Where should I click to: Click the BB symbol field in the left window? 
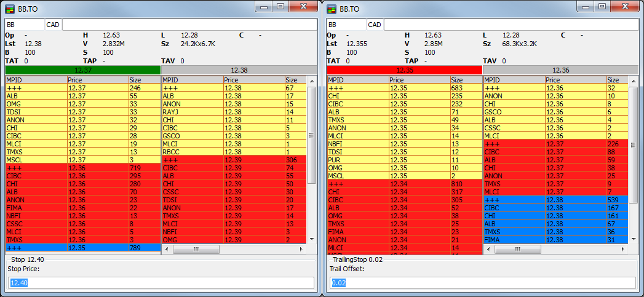click(x=25, y=25)
